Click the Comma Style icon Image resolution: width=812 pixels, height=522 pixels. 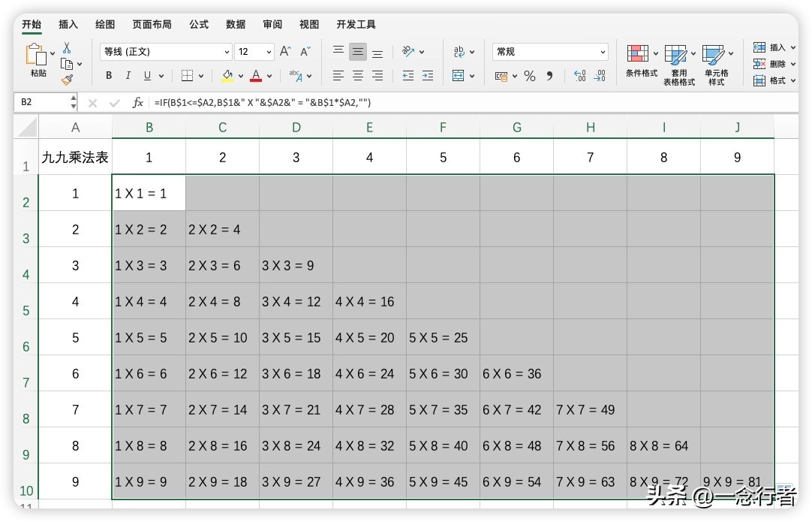550,76
